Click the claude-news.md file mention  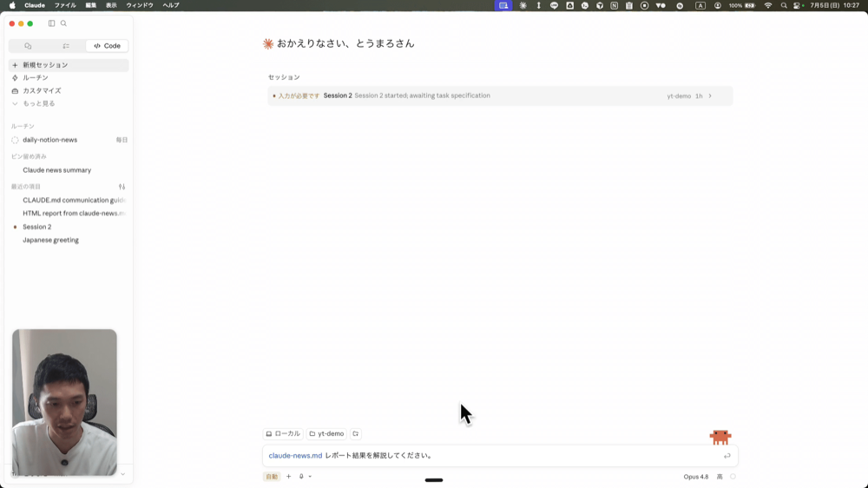pos(295,455)
